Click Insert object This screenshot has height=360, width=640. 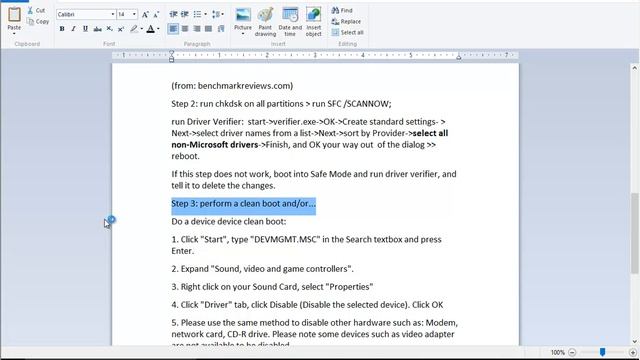(x=313, y=21)
